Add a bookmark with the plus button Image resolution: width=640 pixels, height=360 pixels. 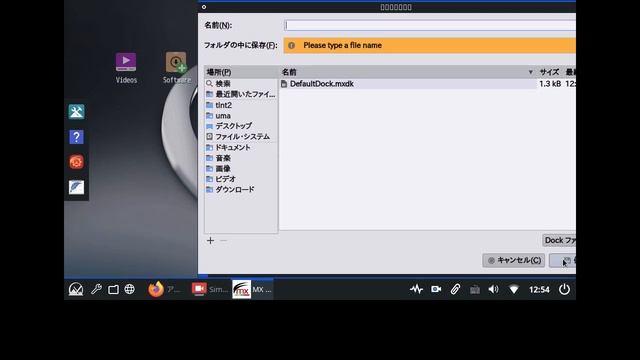[210, 240]
